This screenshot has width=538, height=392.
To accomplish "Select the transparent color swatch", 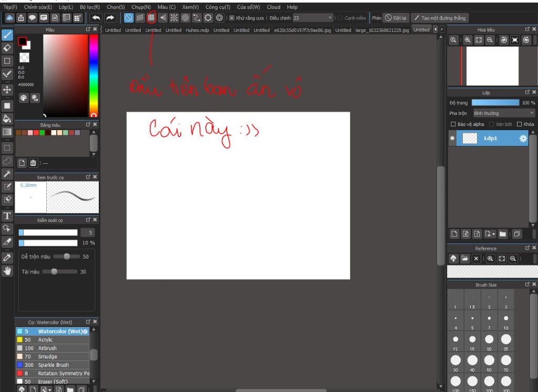I will (24, 58).
